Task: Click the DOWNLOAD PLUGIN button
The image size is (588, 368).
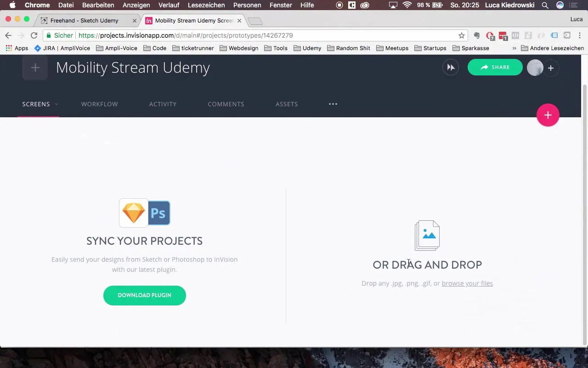Action: point(145,295)
